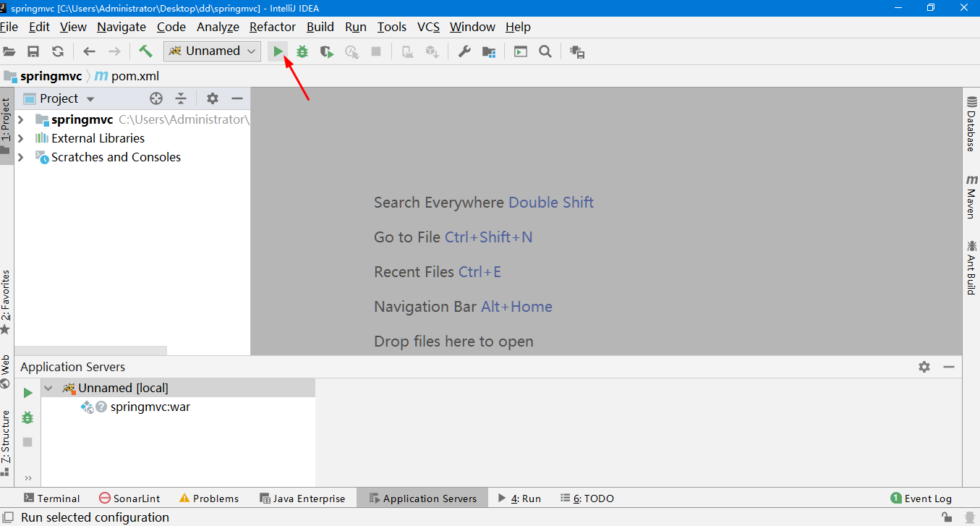Expand Scratches and Consoles node
This screenshot has width=980, height=526.
pos(20,157)
